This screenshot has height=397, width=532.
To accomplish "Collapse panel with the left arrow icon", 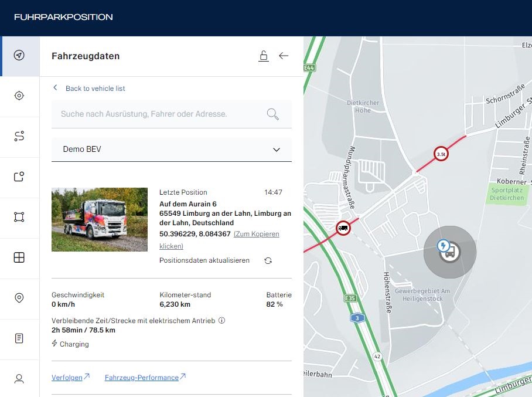I will click(x=284, y=56).
